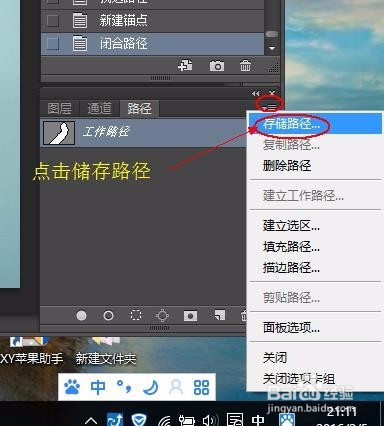This screenshot has width=384, height=426.
Task: Open 面板选项... from the menu
Action: (x=315, y=328)
